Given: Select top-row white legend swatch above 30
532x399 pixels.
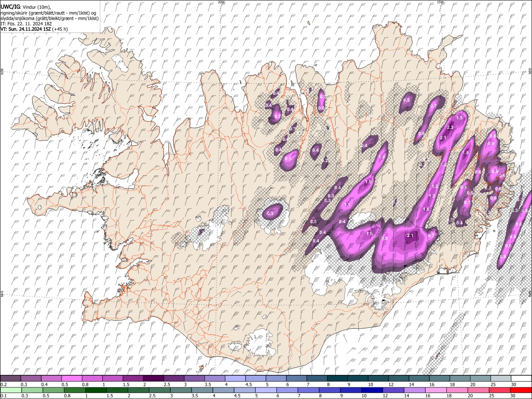Looking at the screenshot, I should click(521, 378).
